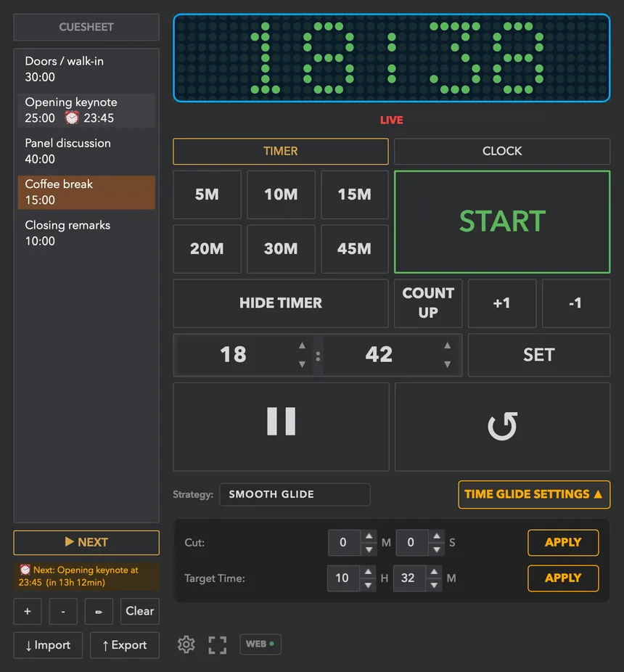Add a cue with plus button
624x672 pixels.
coord(28,611)
